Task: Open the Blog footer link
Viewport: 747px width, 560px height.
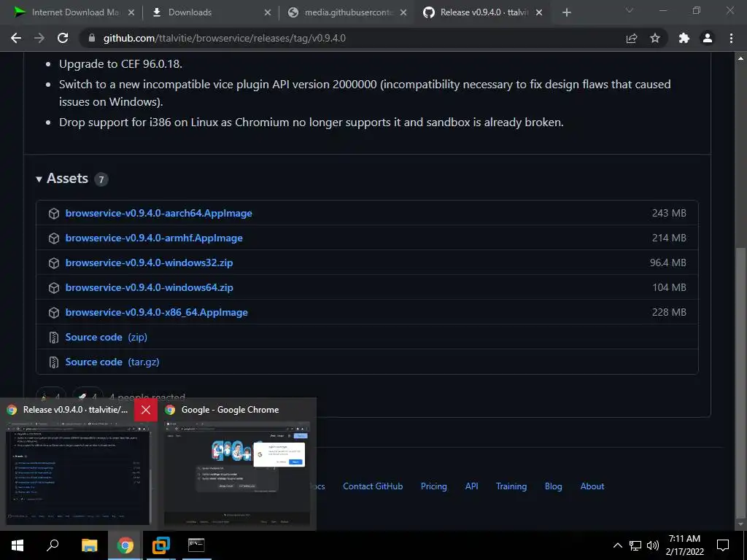Action: click(x=553, y=486)
